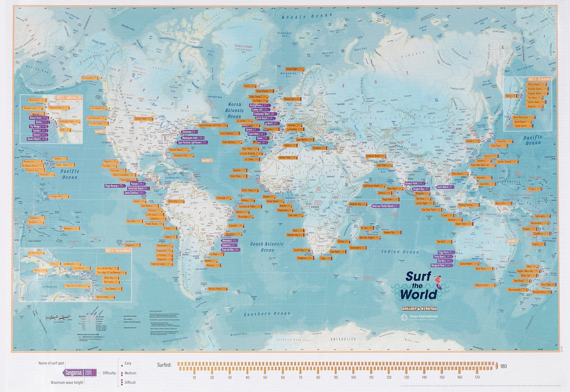Click the INSET 1 – California, USA panel title
Viewport: 570px width, 392px height.
pyautogui.click(x=68, y=98)
